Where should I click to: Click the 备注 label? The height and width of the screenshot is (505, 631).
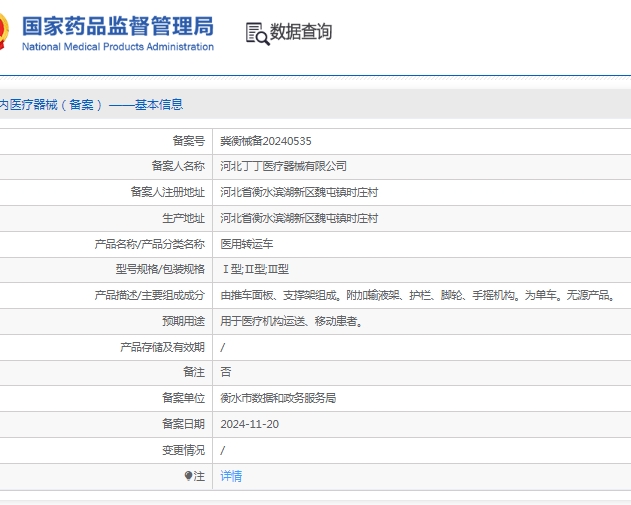pos(194,372)
